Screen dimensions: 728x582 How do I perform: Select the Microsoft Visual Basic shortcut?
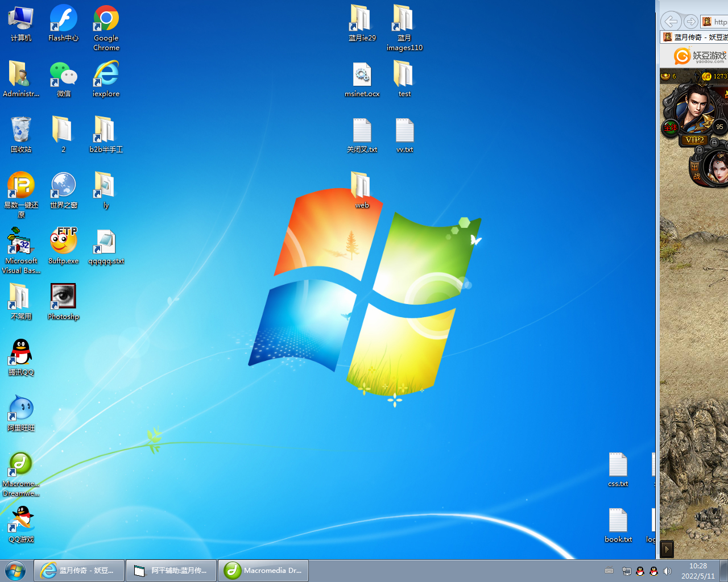(x=21, y=251)
